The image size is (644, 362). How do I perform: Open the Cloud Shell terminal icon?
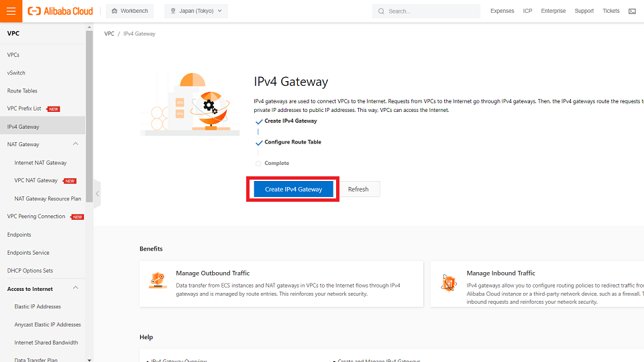pyautogui.click(x=632, y=11)
